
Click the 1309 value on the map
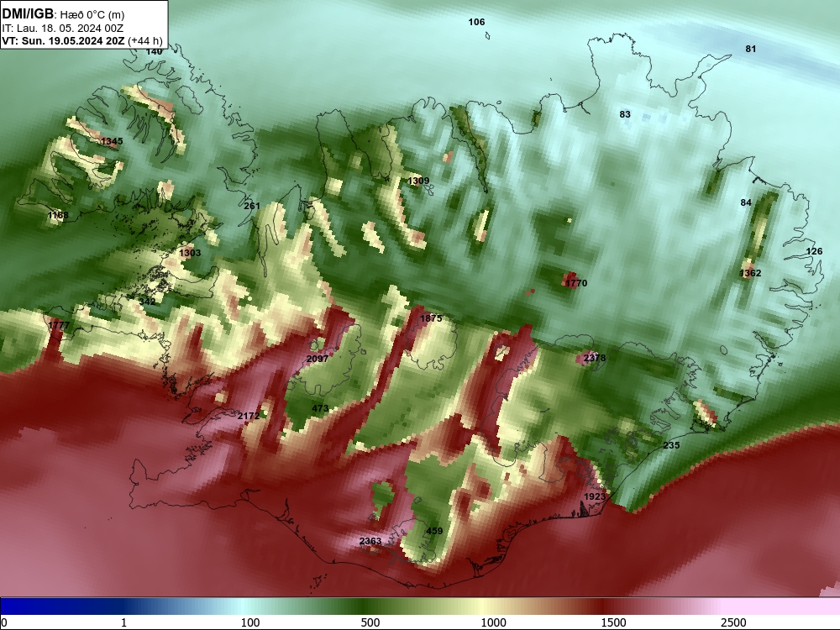tap(417, 181)
